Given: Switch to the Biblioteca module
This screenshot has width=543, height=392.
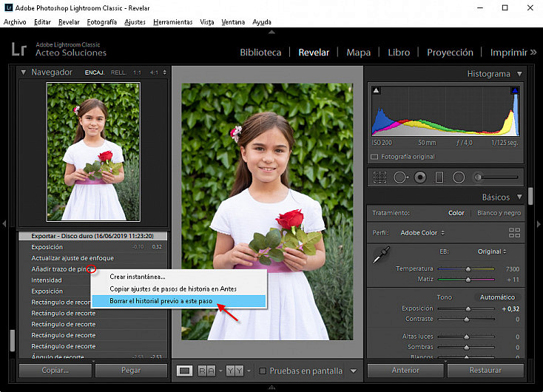Looking at the screenshot, I should (260, 53).
